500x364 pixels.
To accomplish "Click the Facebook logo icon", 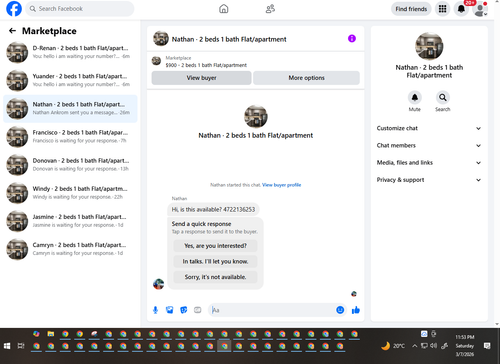I will pos(14,9).
